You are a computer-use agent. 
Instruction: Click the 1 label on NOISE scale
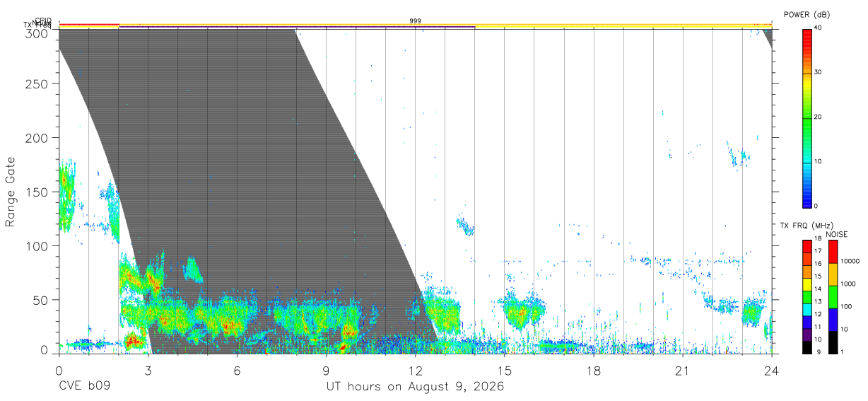(x=843, y=351)
